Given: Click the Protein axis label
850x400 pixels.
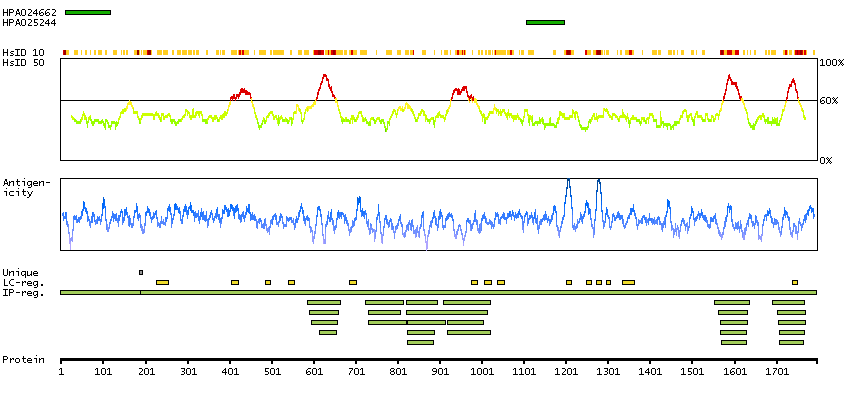Looking at the screenshot, I should coord(22,358).
